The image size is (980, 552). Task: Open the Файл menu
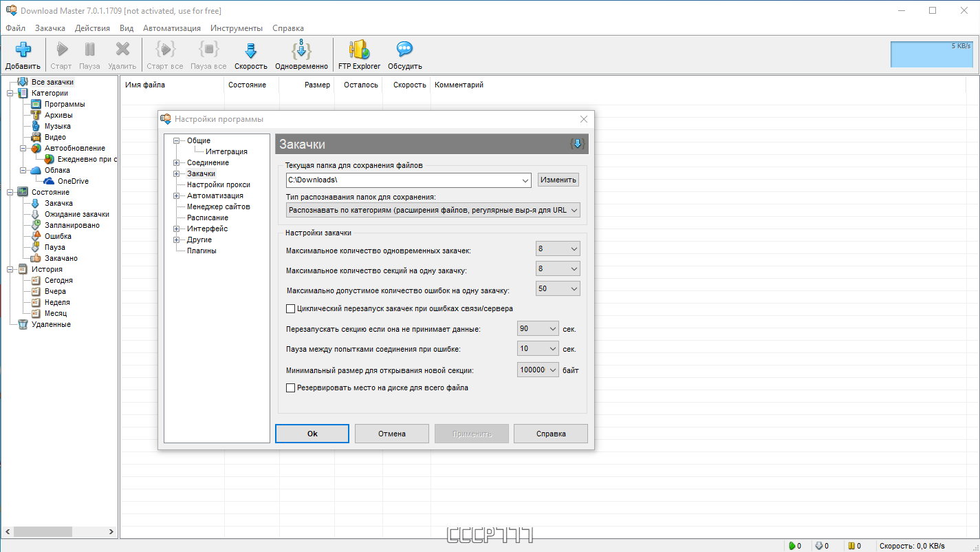15,28
